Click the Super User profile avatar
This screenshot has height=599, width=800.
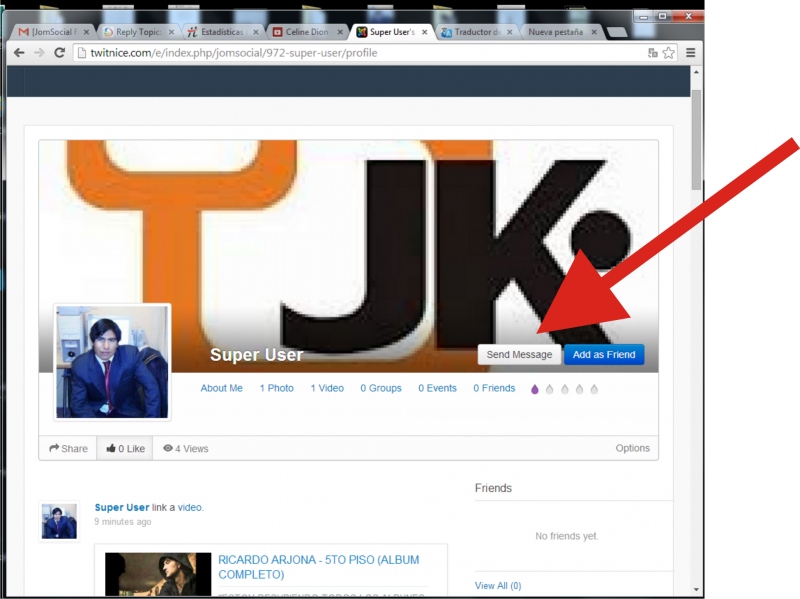[112, 362]
